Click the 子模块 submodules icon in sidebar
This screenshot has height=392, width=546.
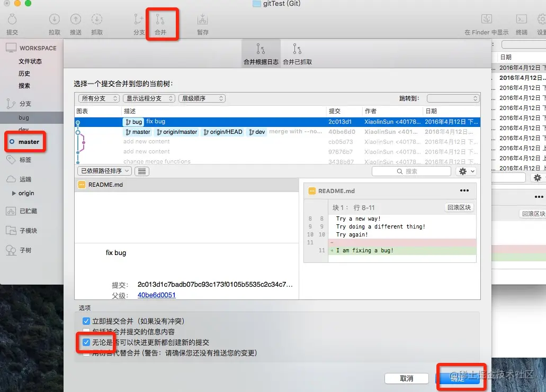[11, 230]
